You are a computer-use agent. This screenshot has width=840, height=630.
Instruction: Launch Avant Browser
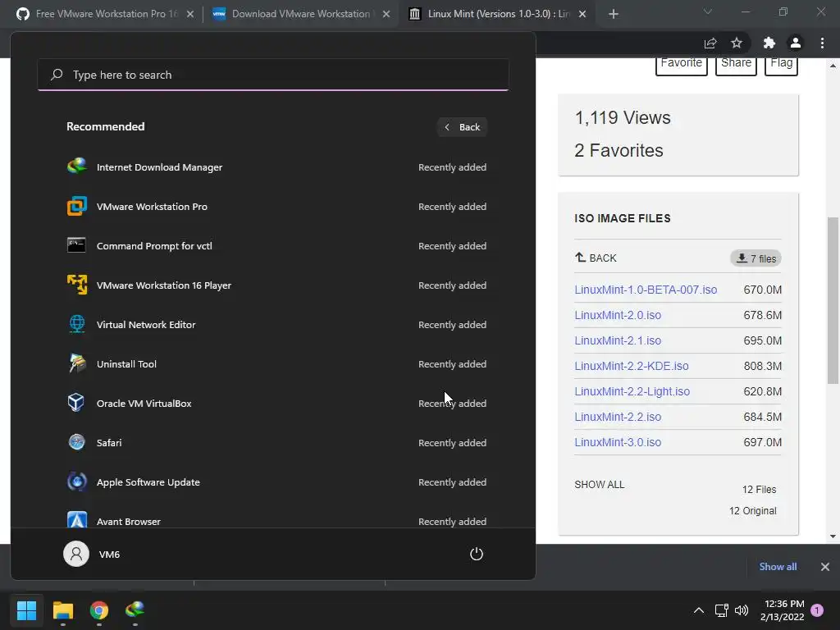tap(276, 521)
